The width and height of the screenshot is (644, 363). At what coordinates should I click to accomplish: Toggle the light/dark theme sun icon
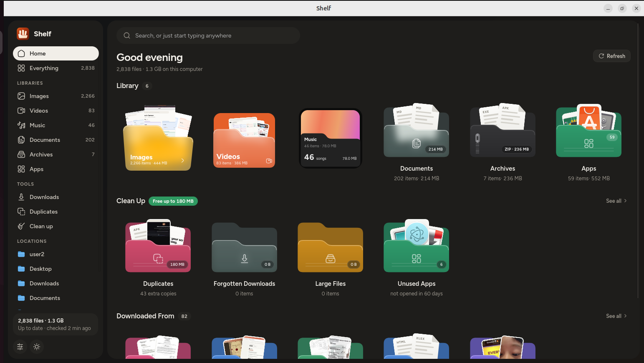pyautogui.click(x=37, y=347)
